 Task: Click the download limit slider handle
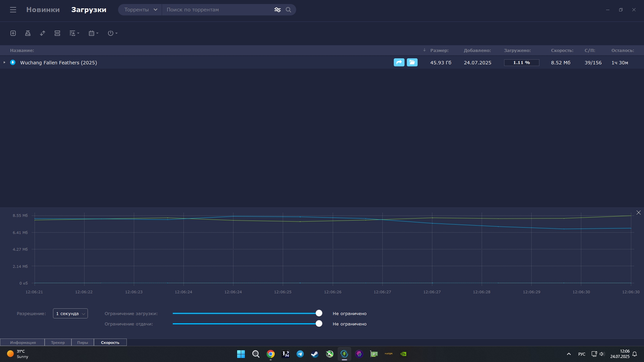point(319,313)
